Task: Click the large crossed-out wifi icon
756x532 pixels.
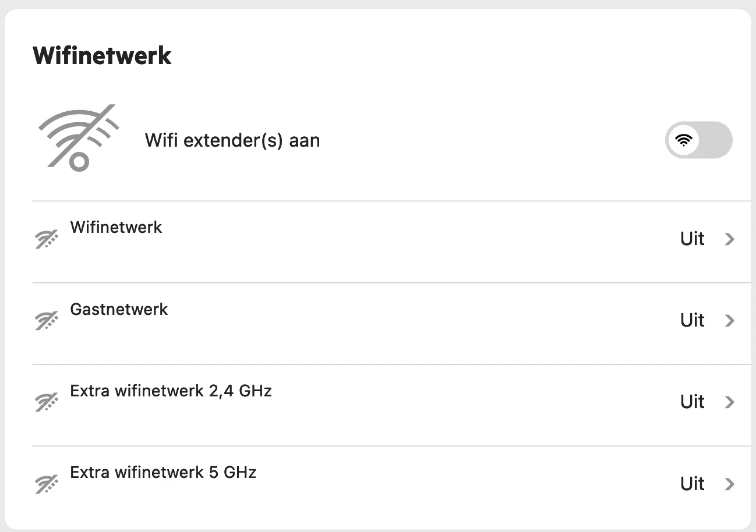Action: pos(78,139)
